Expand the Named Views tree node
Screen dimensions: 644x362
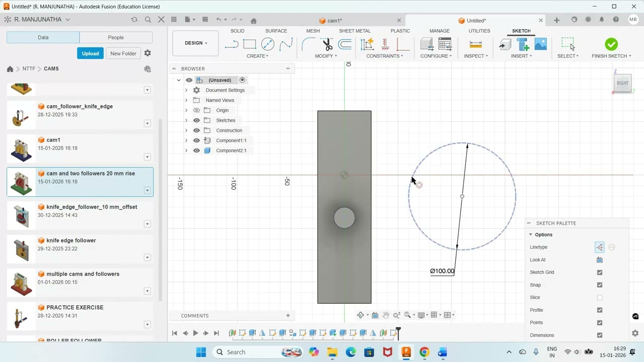point(186,100)
